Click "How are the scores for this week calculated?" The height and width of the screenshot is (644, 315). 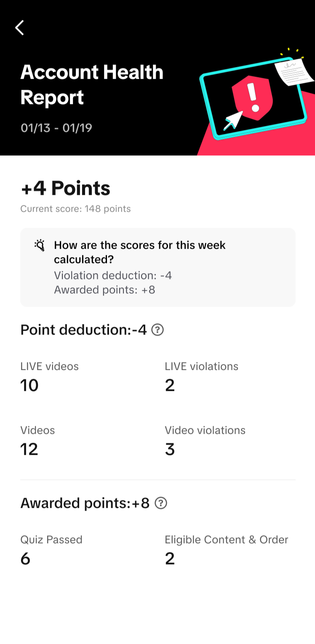[140, 252]
